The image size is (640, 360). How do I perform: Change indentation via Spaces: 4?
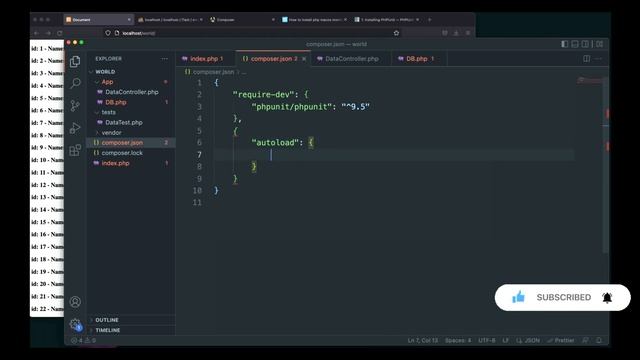[x=458, y=340]
